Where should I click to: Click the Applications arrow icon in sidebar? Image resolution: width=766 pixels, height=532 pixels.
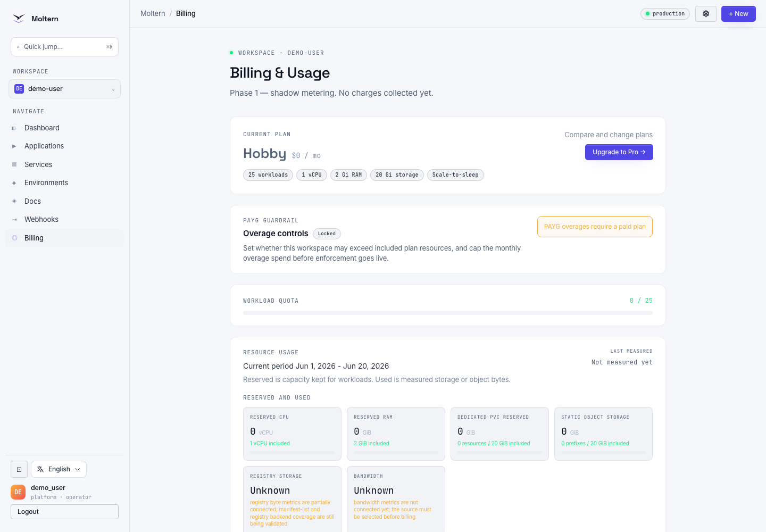click(x=14, y=146)
